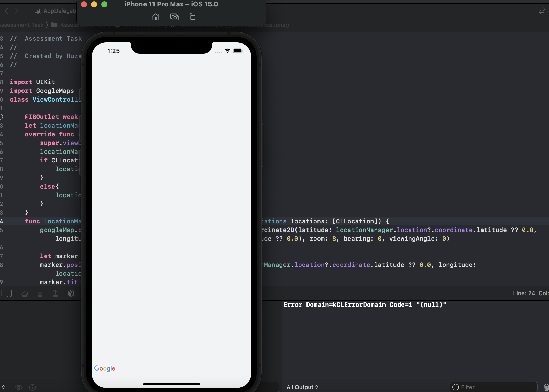
Task: Click the print description info icon
Action: click(x=32, y=387)
